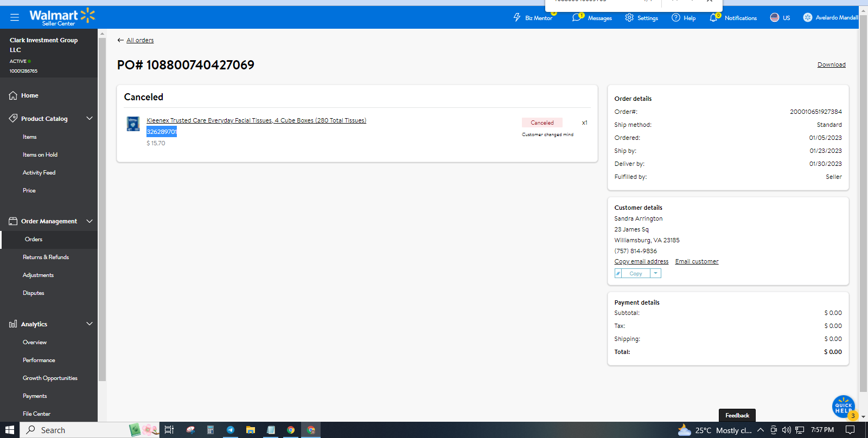This screenshot has height=438, width=868.
Task: Open Items on Hold page
Action: [40, 154]
